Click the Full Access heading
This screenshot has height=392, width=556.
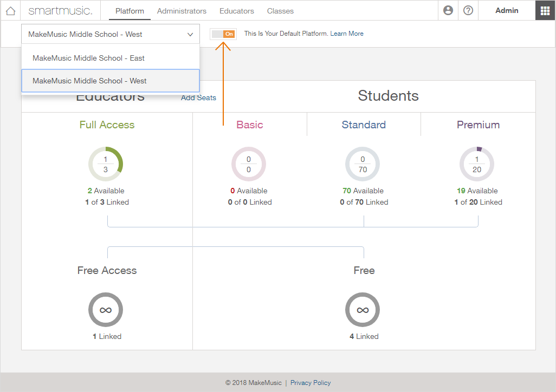pyautogui.click(x=107, y=125)
